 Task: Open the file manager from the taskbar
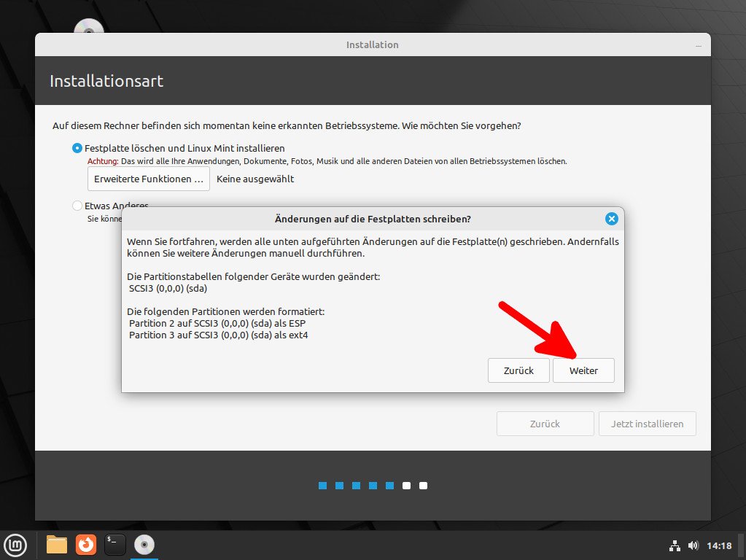click(56, 545)
